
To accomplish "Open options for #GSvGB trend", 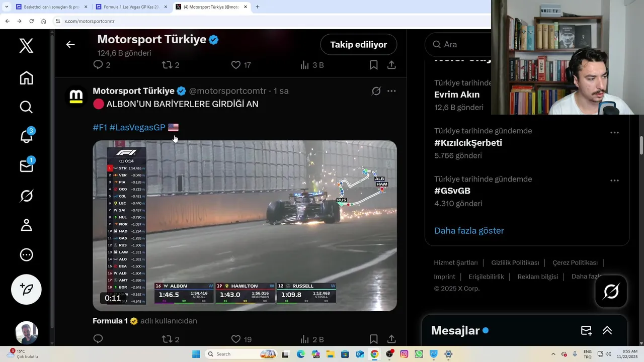I will point(614,180).
